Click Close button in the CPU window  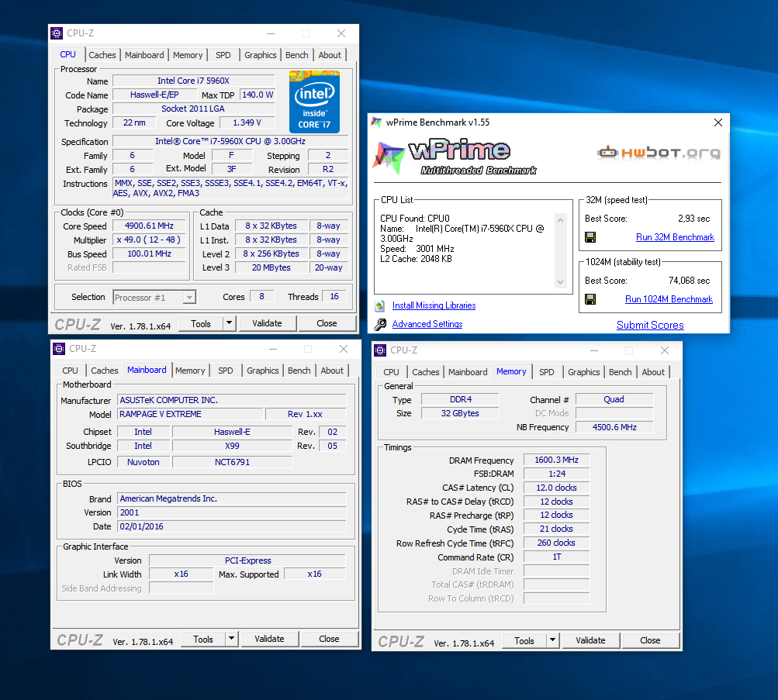(327, 323)
